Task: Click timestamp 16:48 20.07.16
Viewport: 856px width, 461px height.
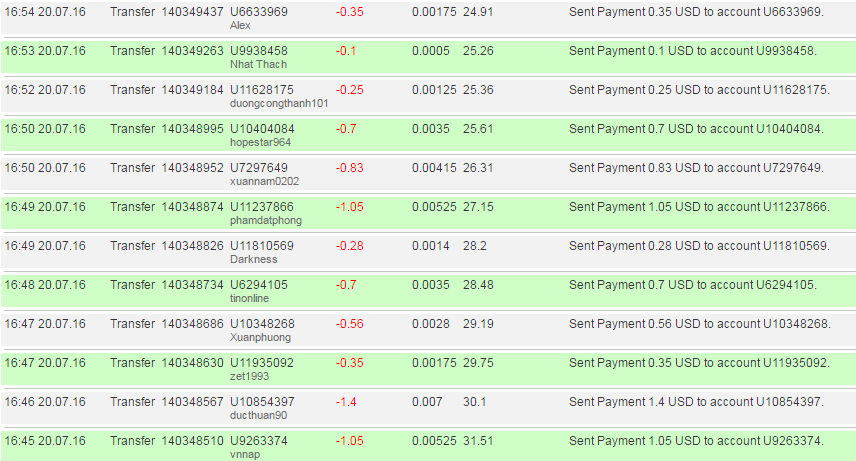Action: [x=45, y=285]
